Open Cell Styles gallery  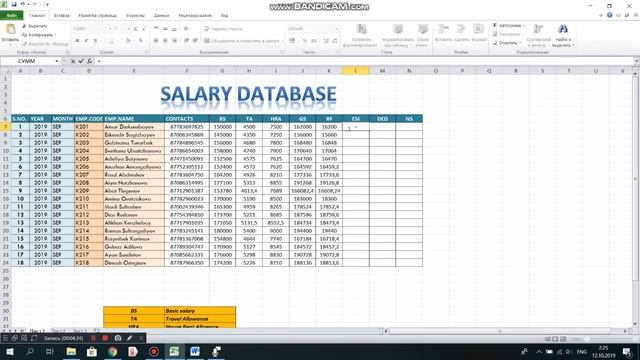click(423, 36)
